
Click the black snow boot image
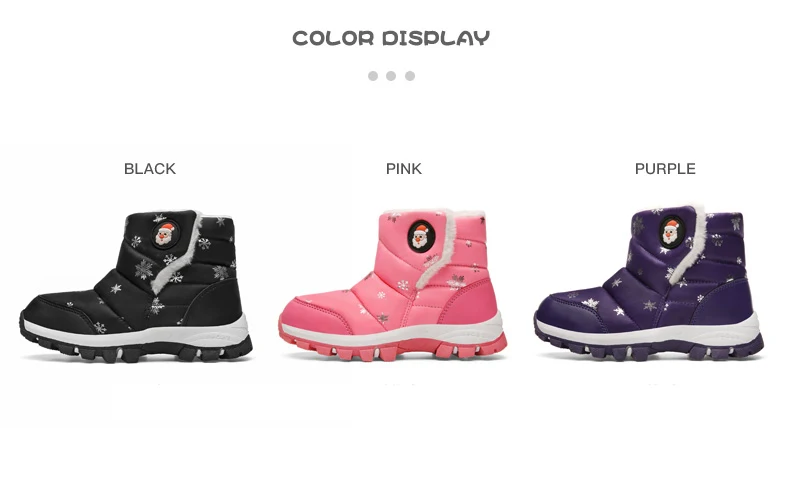pos(136,286)
